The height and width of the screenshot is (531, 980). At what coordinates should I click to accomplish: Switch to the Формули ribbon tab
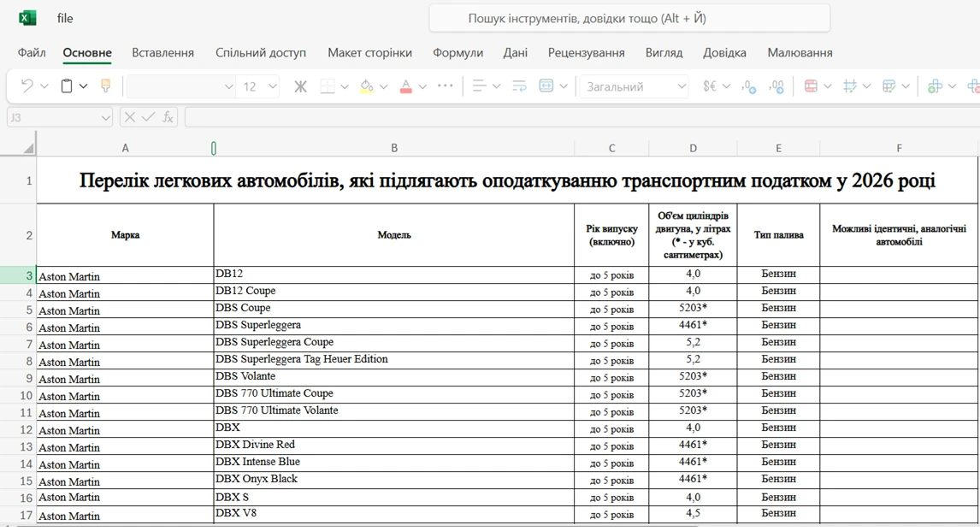[458, 52]
